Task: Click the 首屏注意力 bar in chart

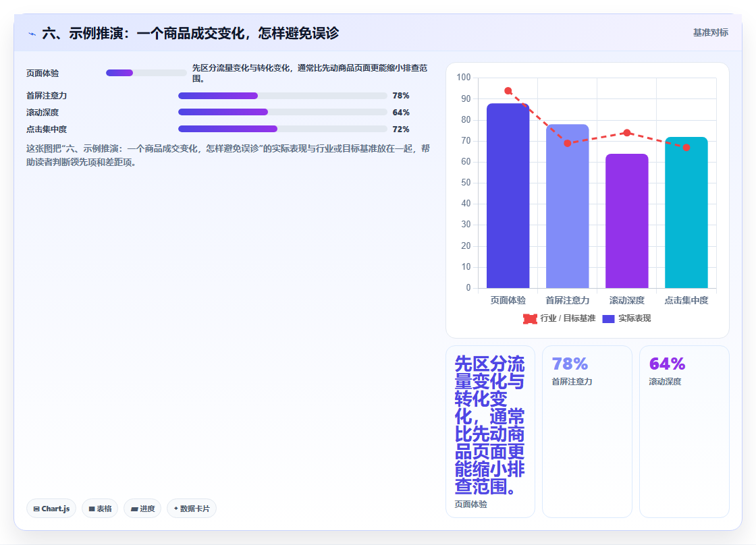Action: pos(568,206)
